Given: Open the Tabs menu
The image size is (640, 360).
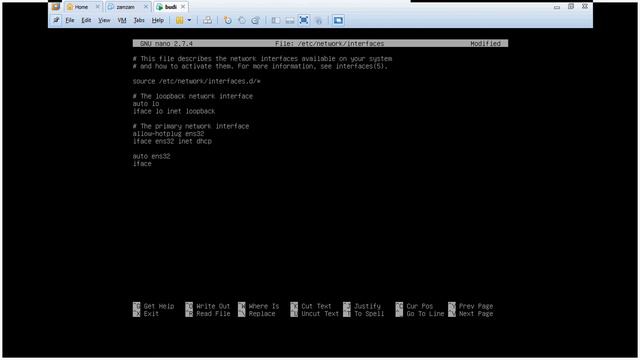Looking at the screenshot, I should click(x=139, y=20).
